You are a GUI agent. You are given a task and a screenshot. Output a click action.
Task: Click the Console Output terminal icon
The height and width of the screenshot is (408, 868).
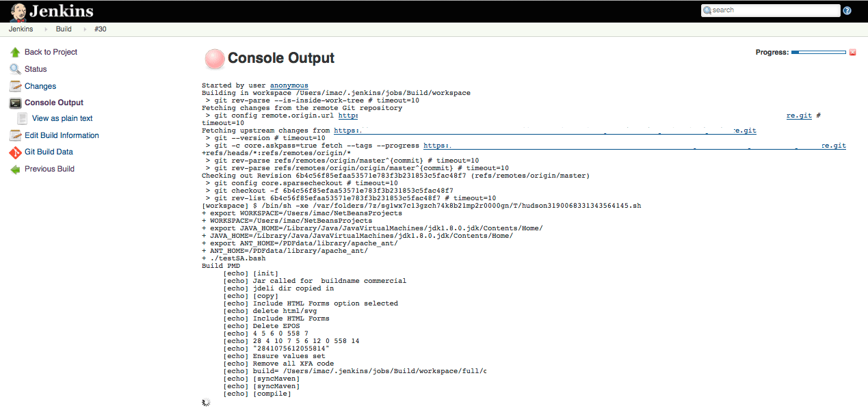click(x=15, y=103)
